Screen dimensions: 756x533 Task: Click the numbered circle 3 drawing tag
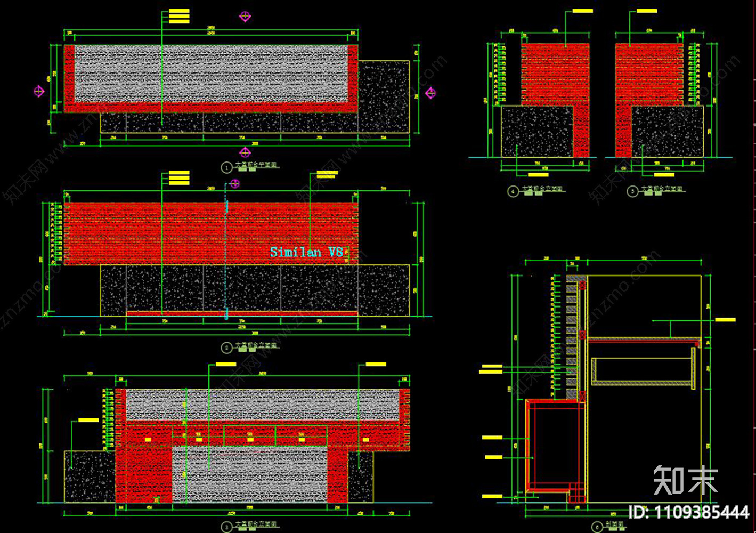coord(226,527)
